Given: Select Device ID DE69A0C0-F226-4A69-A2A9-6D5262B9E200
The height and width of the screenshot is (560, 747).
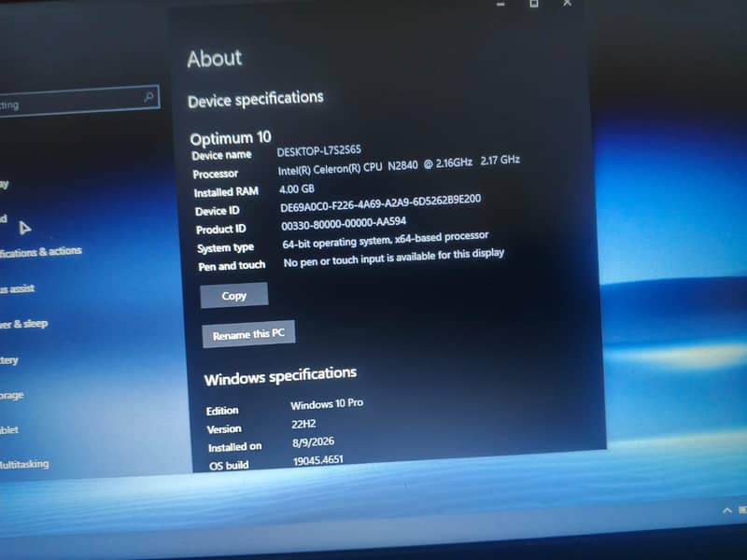Looking at the screenshot, I should (381, 203).
